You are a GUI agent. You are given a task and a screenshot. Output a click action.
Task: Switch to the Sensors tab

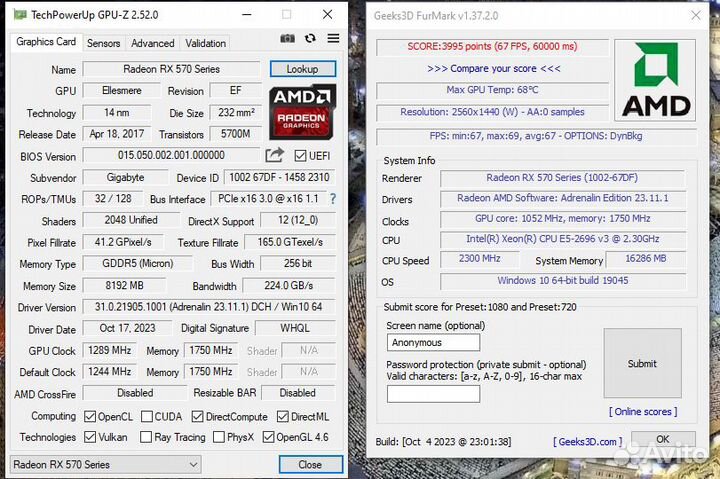tap(103, 43)
